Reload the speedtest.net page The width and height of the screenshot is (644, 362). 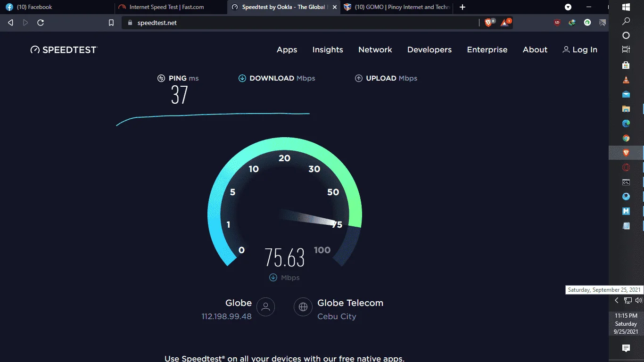41,23
